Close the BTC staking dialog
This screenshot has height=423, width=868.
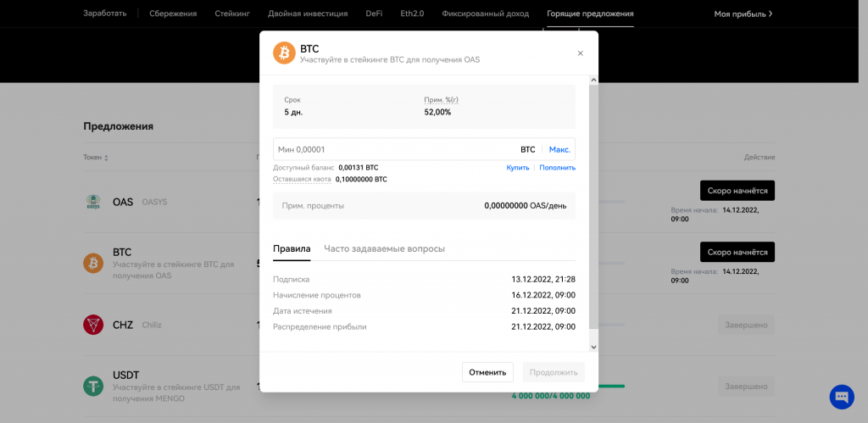[x=581, y=53]
